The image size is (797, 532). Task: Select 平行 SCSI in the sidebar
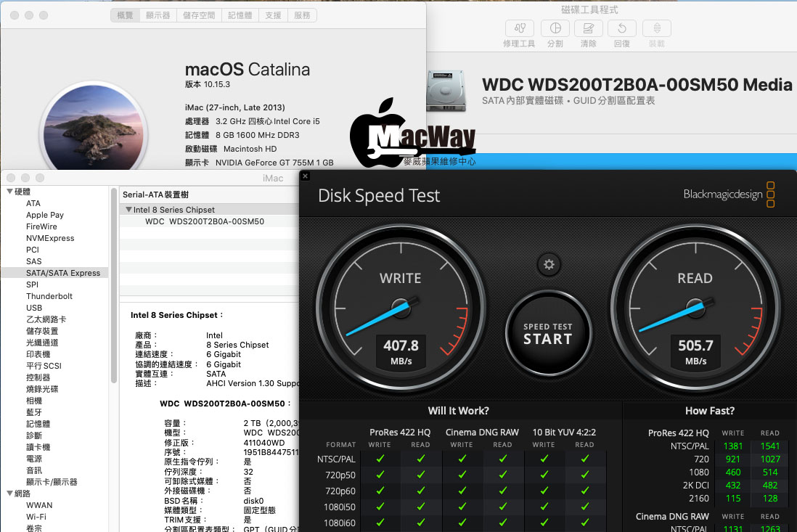tap(44, 366)
